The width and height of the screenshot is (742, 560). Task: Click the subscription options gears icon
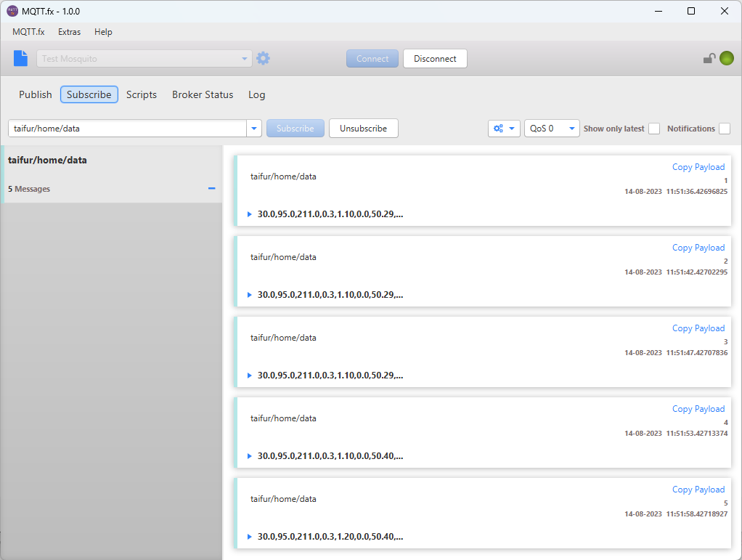[x=504, y=129]
